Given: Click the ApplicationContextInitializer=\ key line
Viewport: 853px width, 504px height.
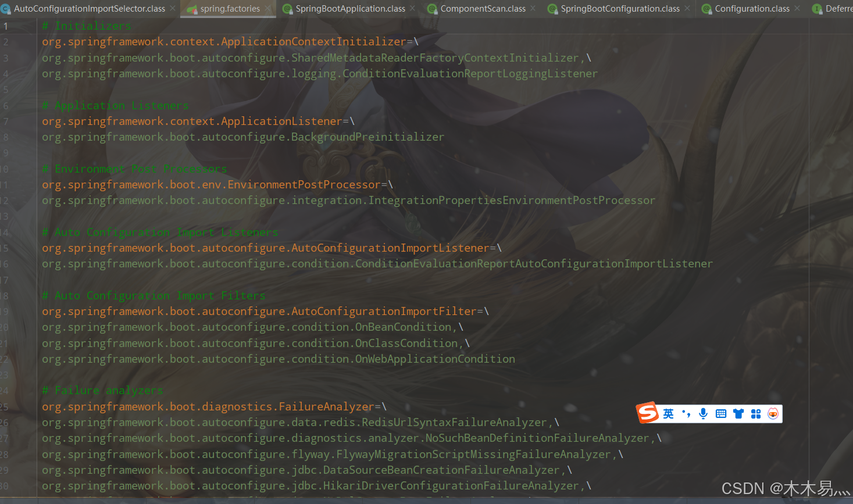Looking at the screenshot, I should (230, 42).
